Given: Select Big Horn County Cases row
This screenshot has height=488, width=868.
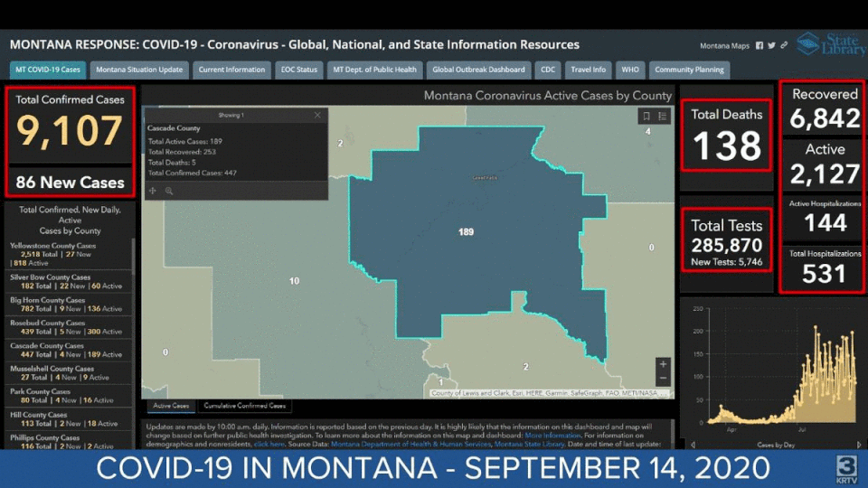Looking at the screenshot, I should (68, 305).
